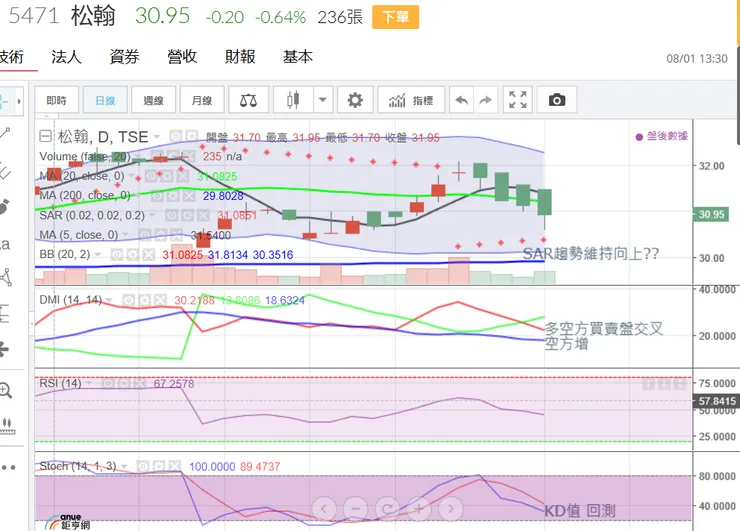
Task: Toggle visibility eye of Stoch indicator
Action: coord(143,466)
